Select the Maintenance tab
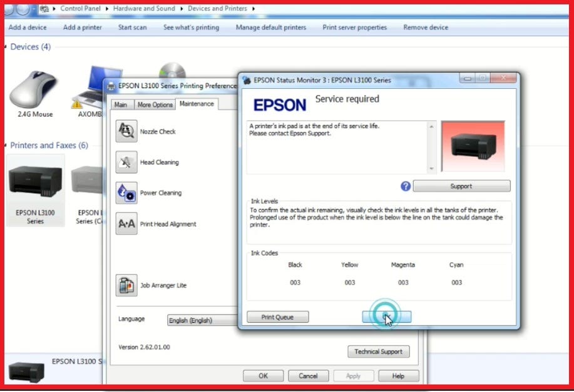The height and width of the screenshot is (392, 574). coord(197,104)
